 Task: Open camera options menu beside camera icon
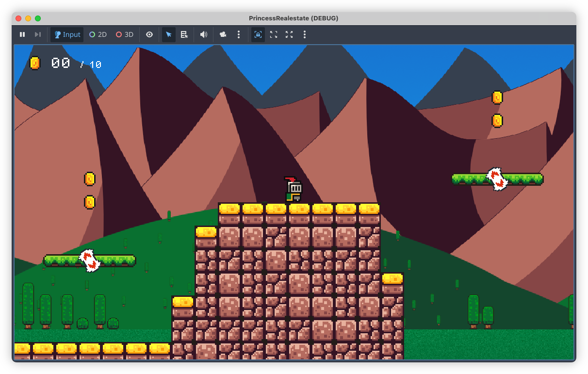(x=239, y=34)
